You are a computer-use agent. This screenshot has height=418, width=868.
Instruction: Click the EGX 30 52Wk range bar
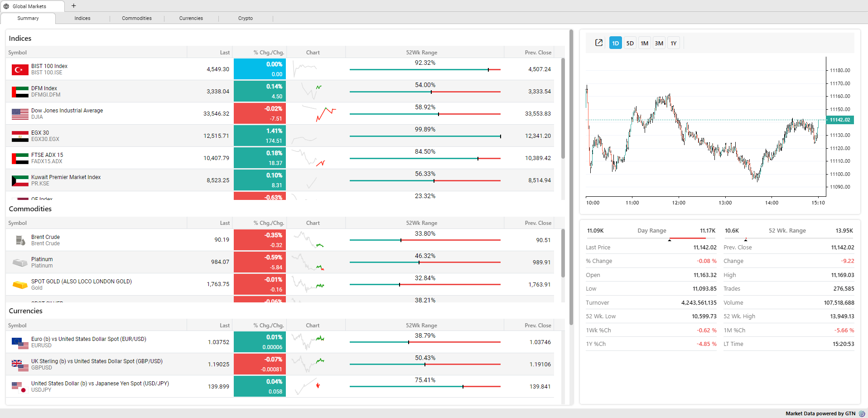click(424, 136)
